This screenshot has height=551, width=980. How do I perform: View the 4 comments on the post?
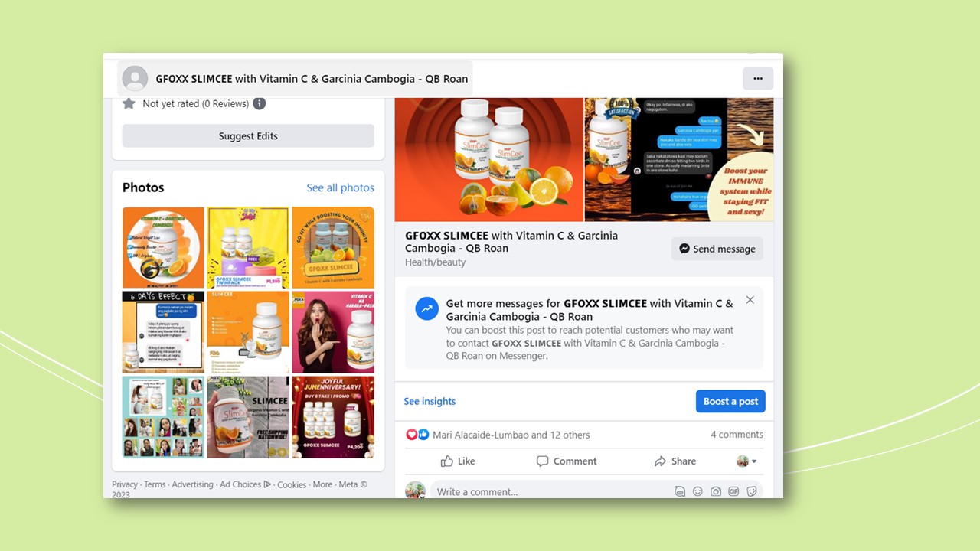[x=737, y=435]
